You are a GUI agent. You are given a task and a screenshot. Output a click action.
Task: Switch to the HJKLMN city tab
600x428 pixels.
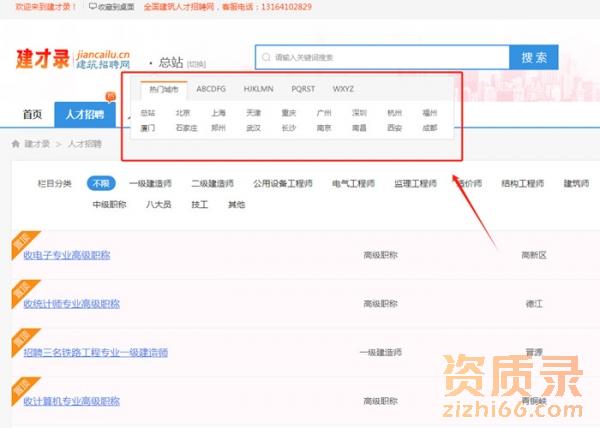[258, 89]
